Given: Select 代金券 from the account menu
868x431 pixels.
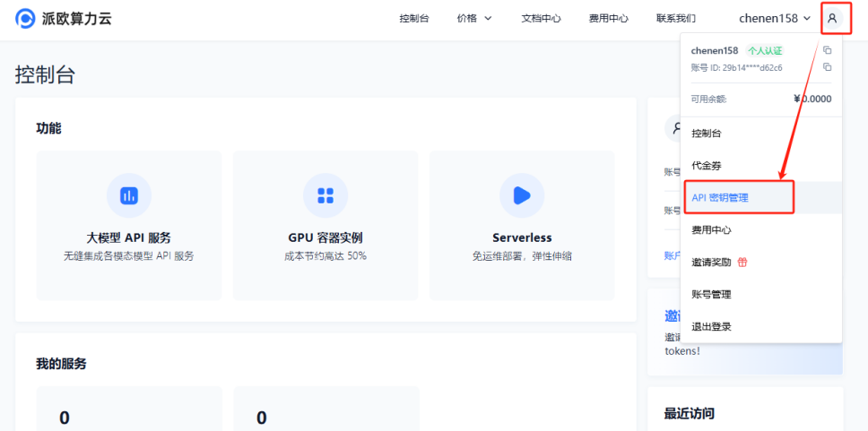Looking at the screenshot, I should pyautogui.click(x=707, y=166).
